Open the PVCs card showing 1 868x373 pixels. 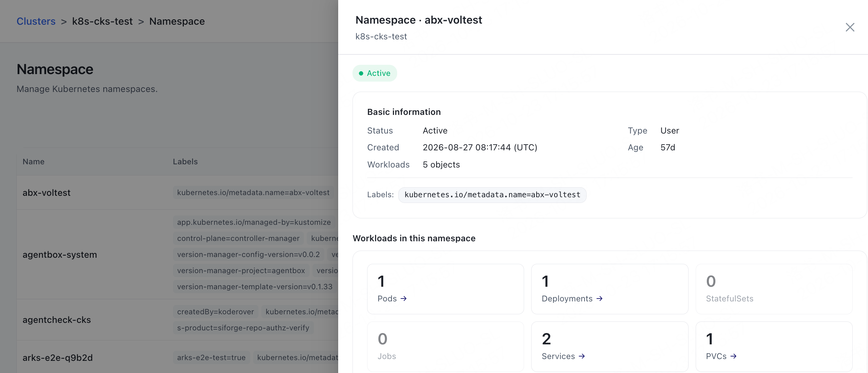(774, 347)
